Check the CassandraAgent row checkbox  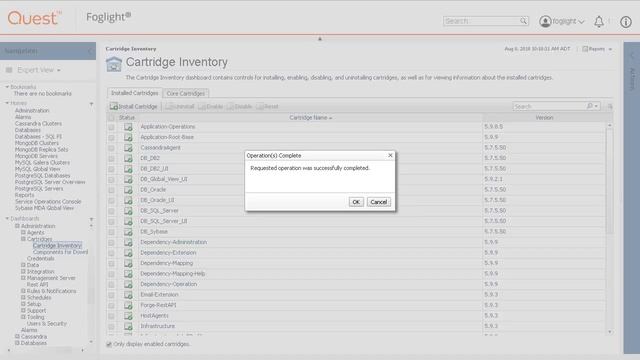coord(111,148)
